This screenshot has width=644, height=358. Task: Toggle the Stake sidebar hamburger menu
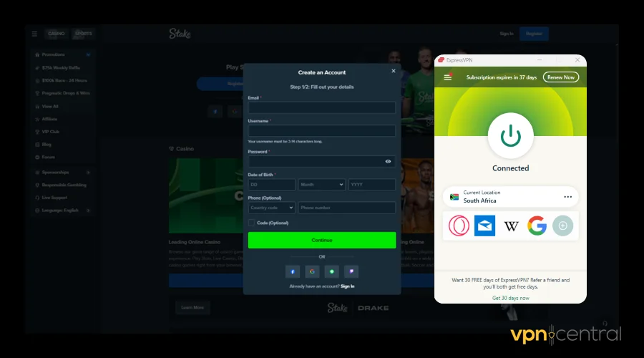[34, 34]
